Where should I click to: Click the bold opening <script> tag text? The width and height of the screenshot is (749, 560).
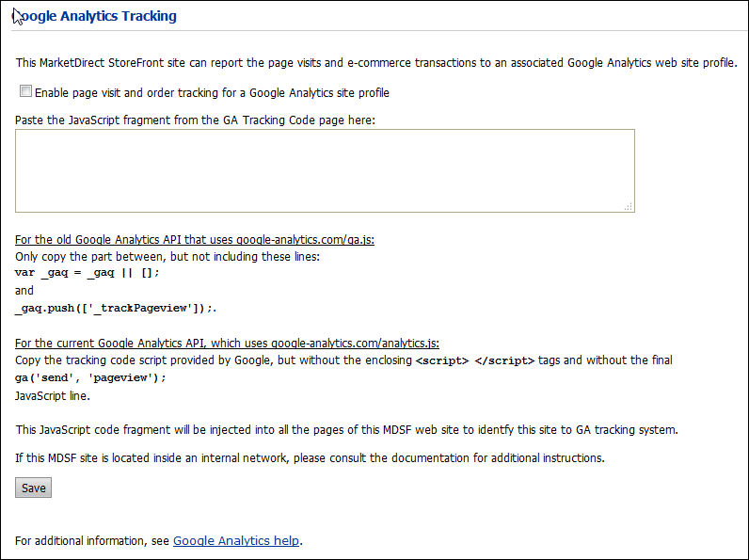pos(442,360)
